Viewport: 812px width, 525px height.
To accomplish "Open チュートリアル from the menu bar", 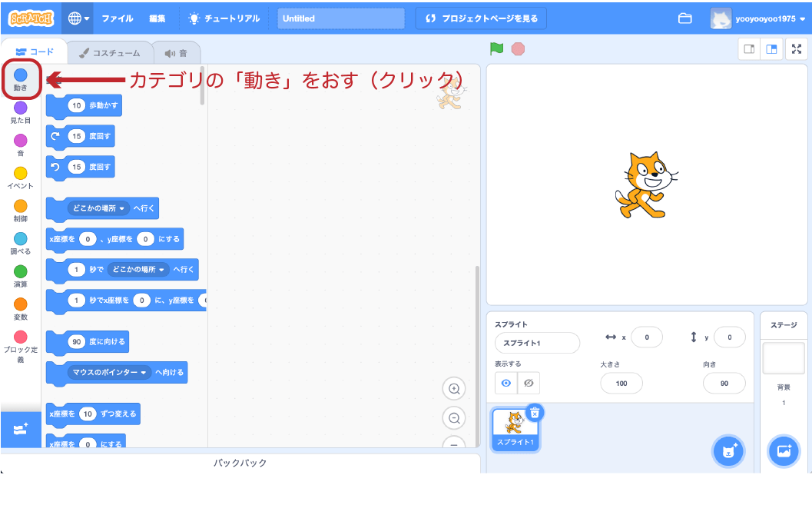I will (x=224, y=18).
